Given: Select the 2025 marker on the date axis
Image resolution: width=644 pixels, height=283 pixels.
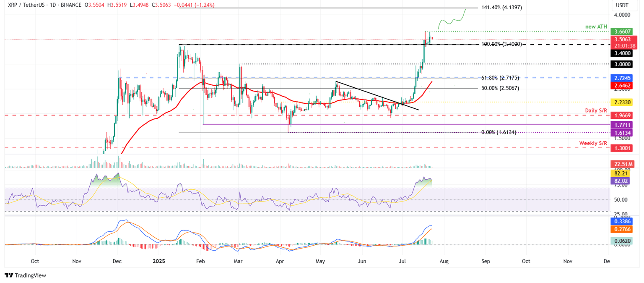Looking at the screenshot, I should point(158,261).
